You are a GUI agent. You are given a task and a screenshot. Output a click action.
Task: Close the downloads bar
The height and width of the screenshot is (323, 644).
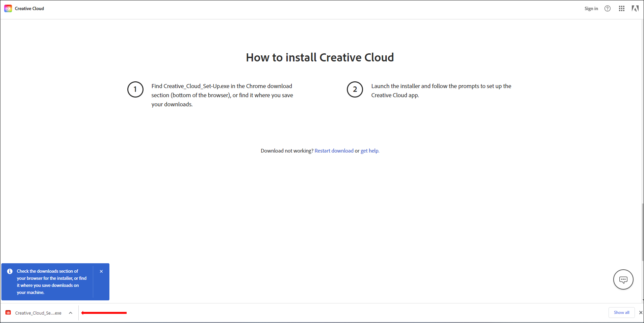640,313
